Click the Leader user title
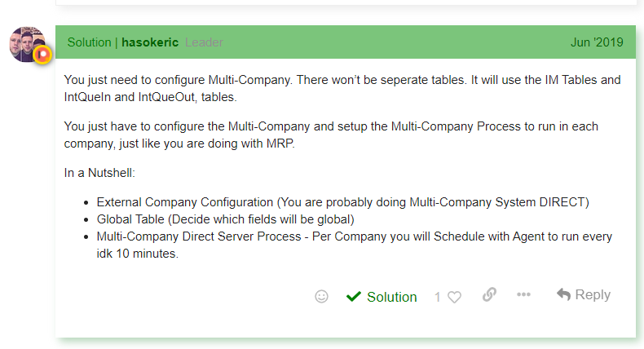644x349 pixels. pyautogui.click(x=204, y=42)
